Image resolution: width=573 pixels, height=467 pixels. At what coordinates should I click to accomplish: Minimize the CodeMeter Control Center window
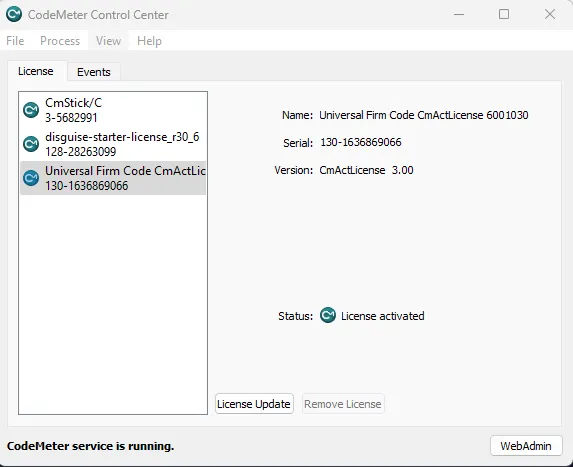tap(459, 14)
